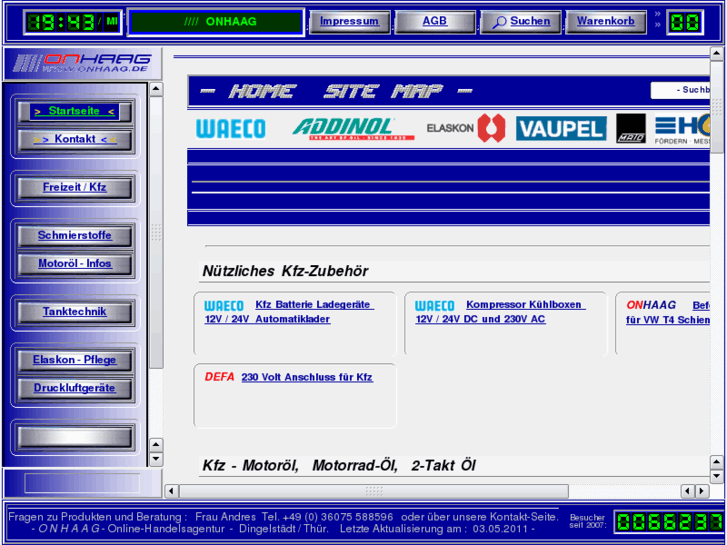727x545 pixels.
Task: Click the red DEFA brand label
Action: pyautogui.click(x=219, y=377)
